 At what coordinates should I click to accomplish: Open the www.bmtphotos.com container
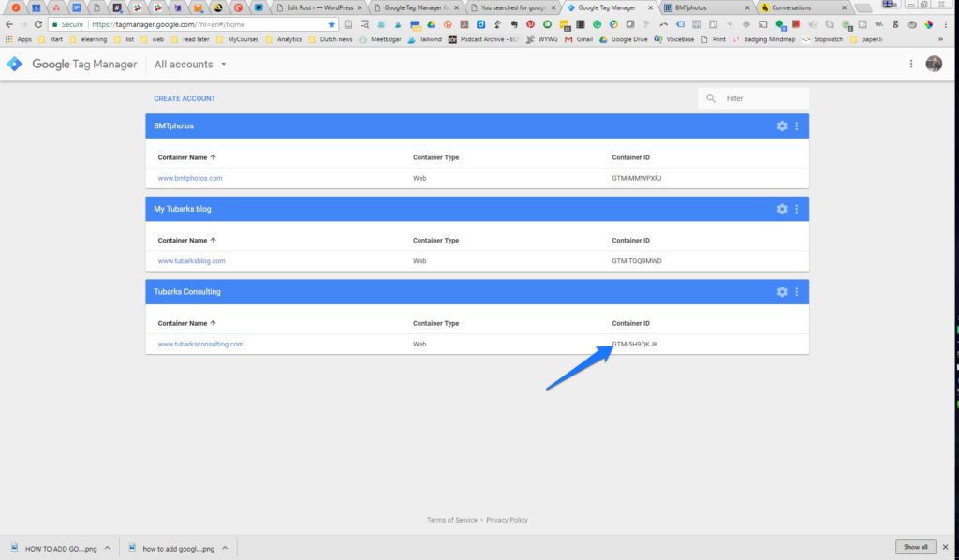click(x=190, y=178)
